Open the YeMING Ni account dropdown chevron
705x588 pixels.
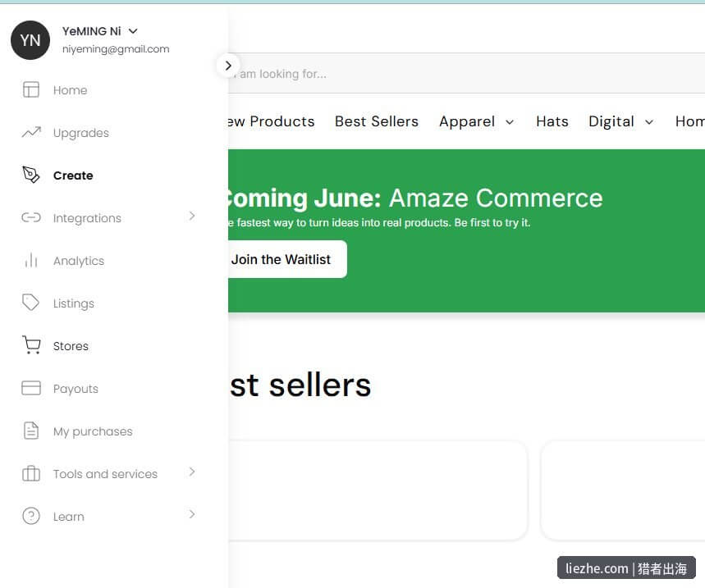(133, 31)
